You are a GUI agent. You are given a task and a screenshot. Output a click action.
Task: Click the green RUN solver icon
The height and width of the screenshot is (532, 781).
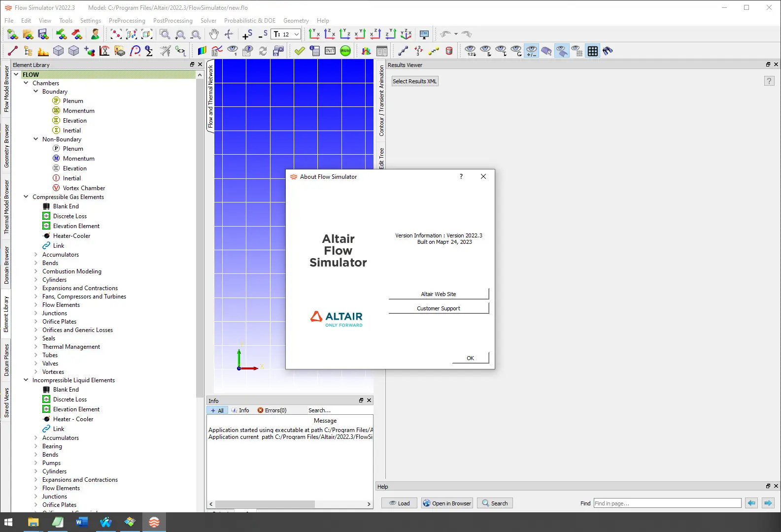[345, 51]
